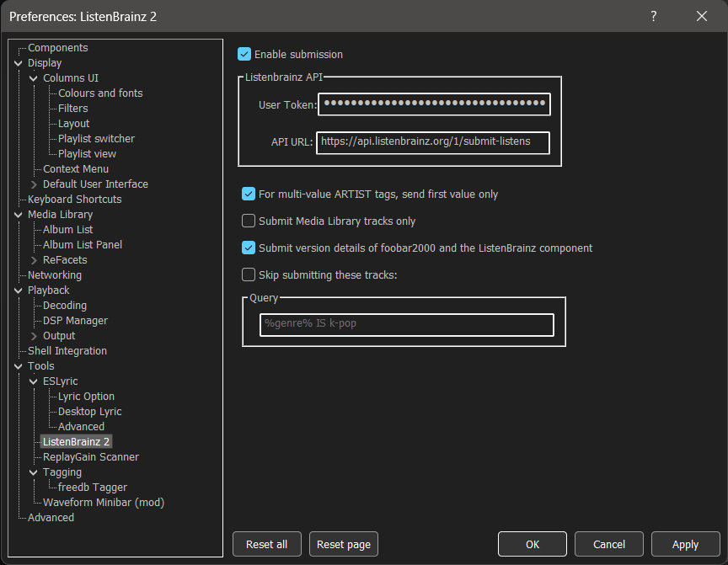Open ReplayGain Scanner page
The height and width of the screenshot is (565, 728).
(x=90, y=457)
